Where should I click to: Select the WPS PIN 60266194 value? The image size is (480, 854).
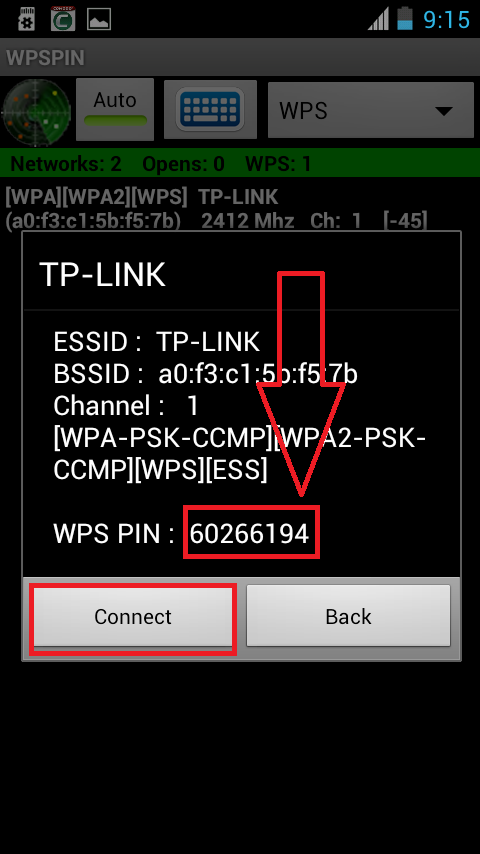coord(250,534)
